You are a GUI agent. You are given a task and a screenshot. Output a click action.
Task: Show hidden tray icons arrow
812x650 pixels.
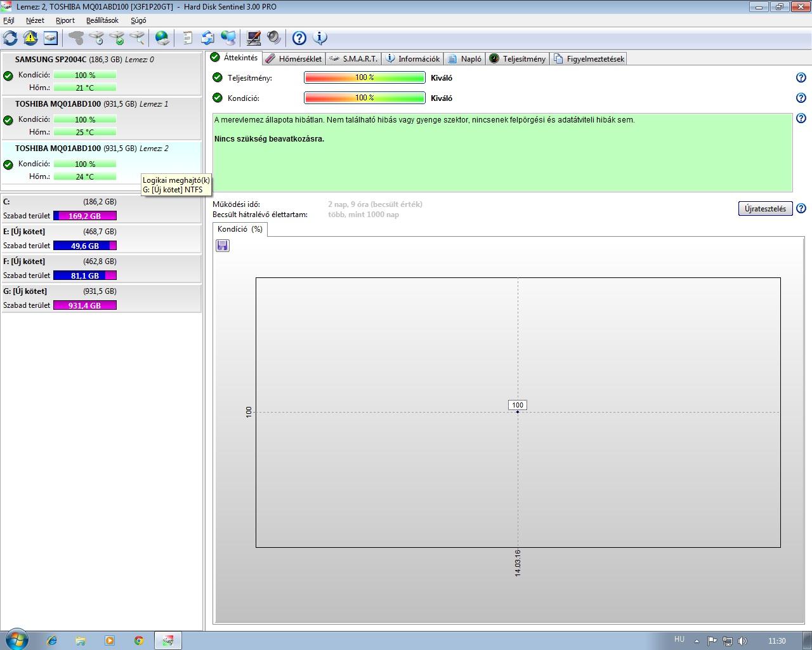tap(697, 641)
